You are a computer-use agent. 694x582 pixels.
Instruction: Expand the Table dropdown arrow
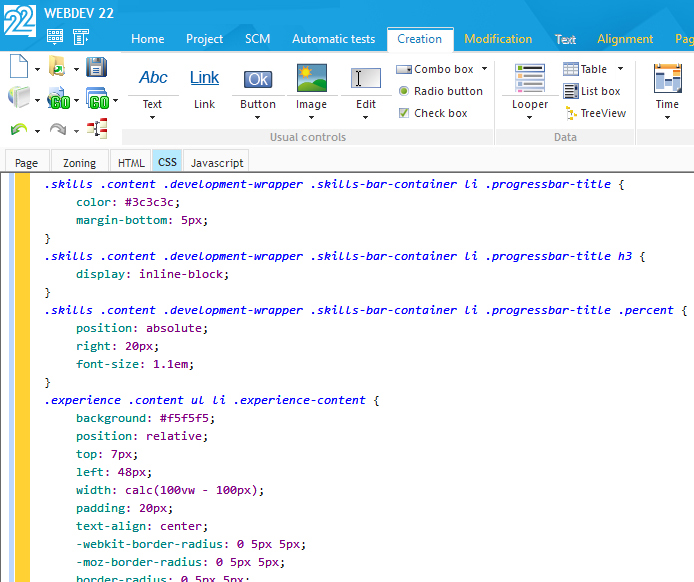[x=621, y=69]
